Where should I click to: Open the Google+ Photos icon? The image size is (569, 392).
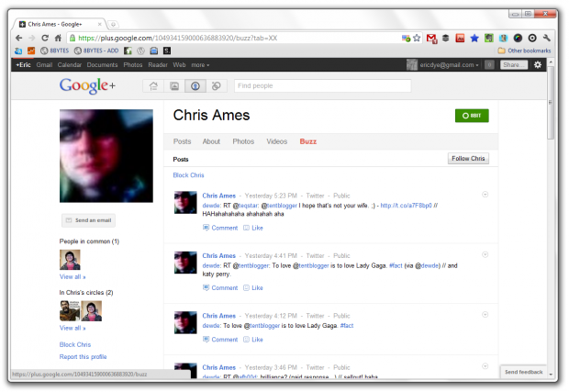click(x=174, y=86)
